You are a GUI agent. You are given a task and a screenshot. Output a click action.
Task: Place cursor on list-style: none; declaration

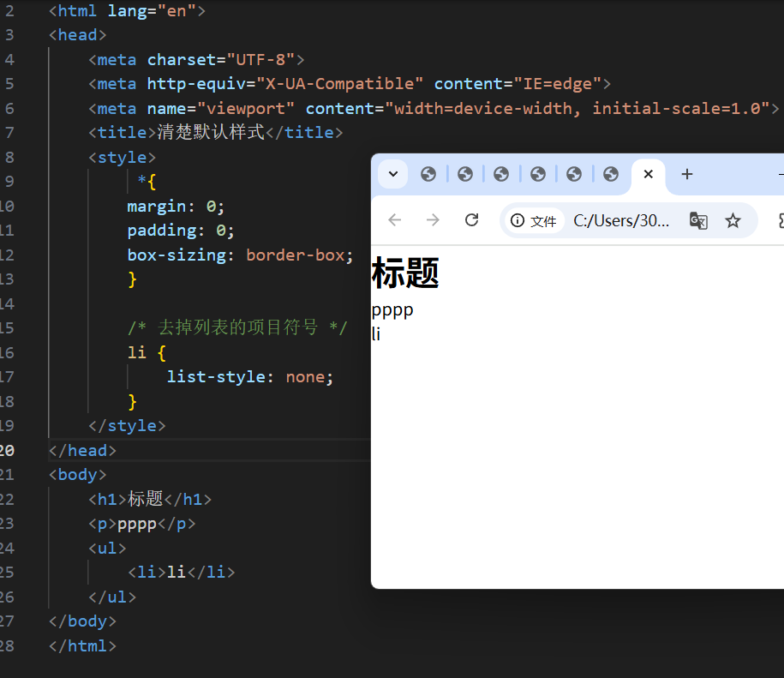coord(249,377)
